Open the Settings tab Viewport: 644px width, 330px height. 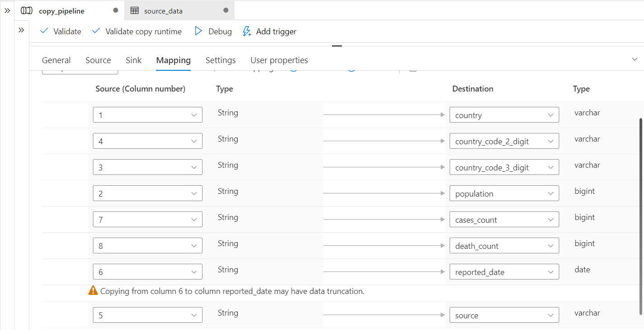click(221, 60)
